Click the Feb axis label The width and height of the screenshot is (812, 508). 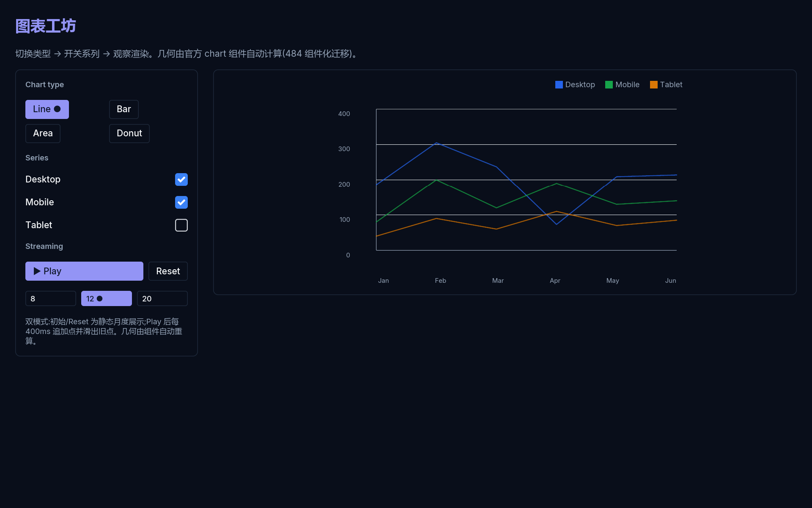click(441, 281)
